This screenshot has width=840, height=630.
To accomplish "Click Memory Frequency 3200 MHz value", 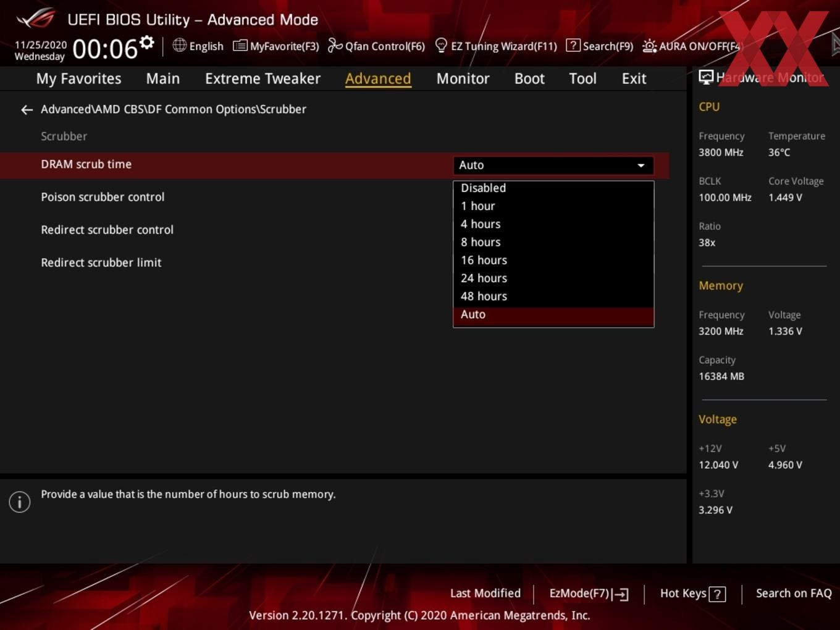I will point(721,332).
